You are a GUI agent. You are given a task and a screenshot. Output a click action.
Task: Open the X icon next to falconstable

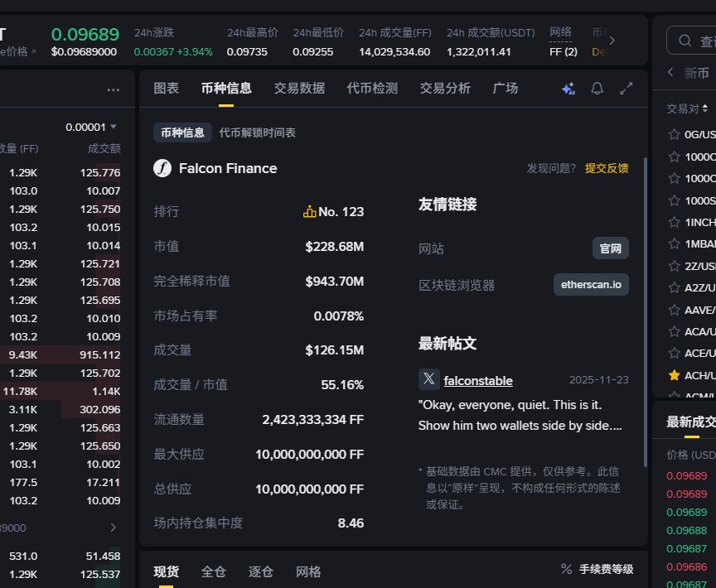428,379
